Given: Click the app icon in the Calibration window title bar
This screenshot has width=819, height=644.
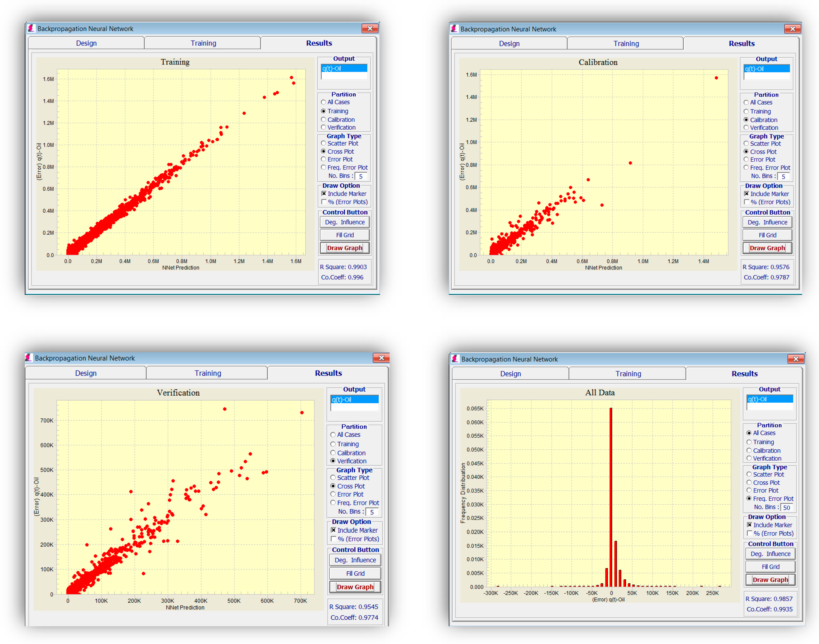Looking at the screenshot, I should point(454,29).
